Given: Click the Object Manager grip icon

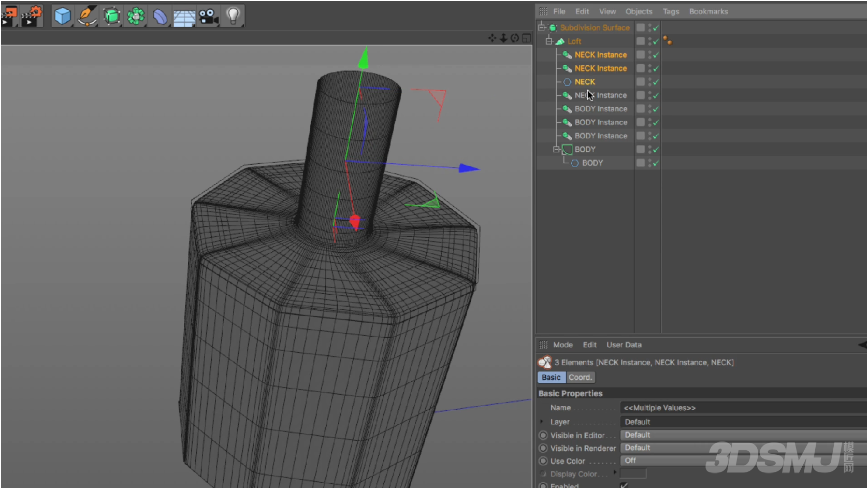Looking at the screenshot, I should coord(543,11).
